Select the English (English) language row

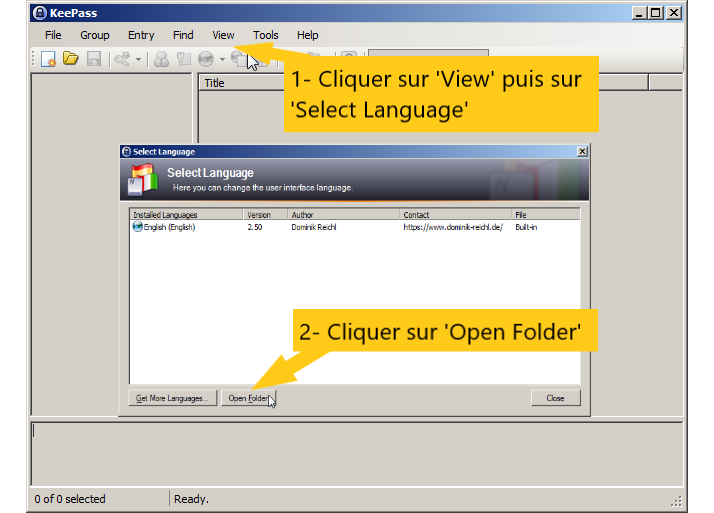(354, 227)
